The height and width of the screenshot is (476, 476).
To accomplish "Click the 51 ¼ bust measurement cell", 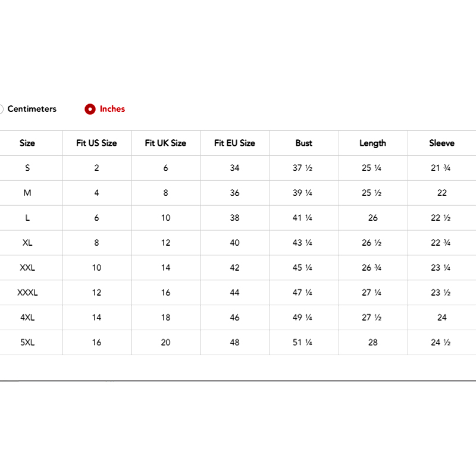I will (x=303, y=343).
